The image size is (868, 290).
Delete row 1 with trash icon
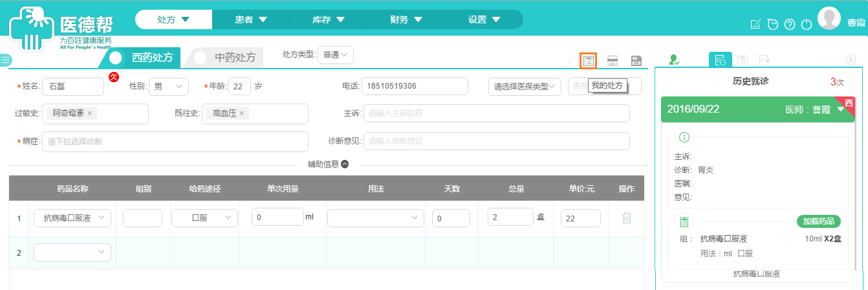click(626, 218)
